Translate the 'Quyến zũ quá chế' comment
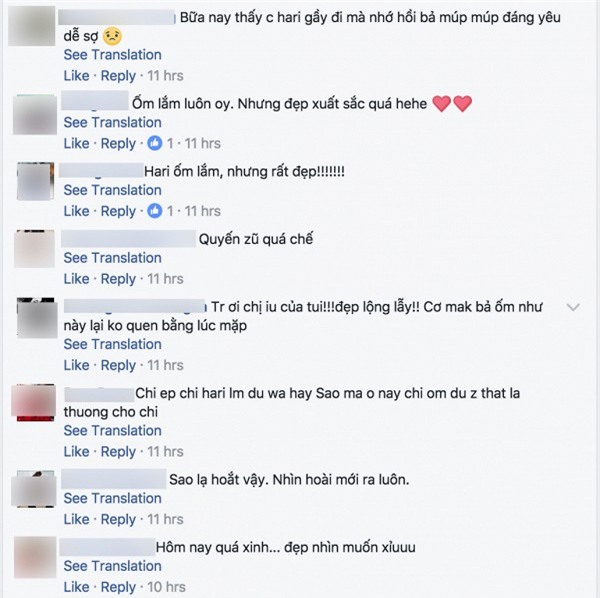 pyautogui.click(x=112, y=258)
